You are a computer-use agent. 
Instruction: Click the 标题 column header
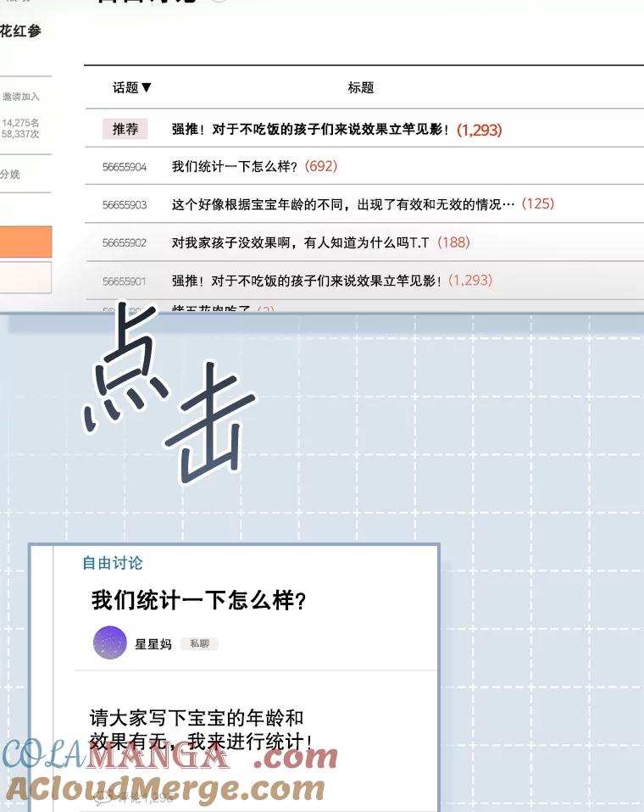click(361, 87)
